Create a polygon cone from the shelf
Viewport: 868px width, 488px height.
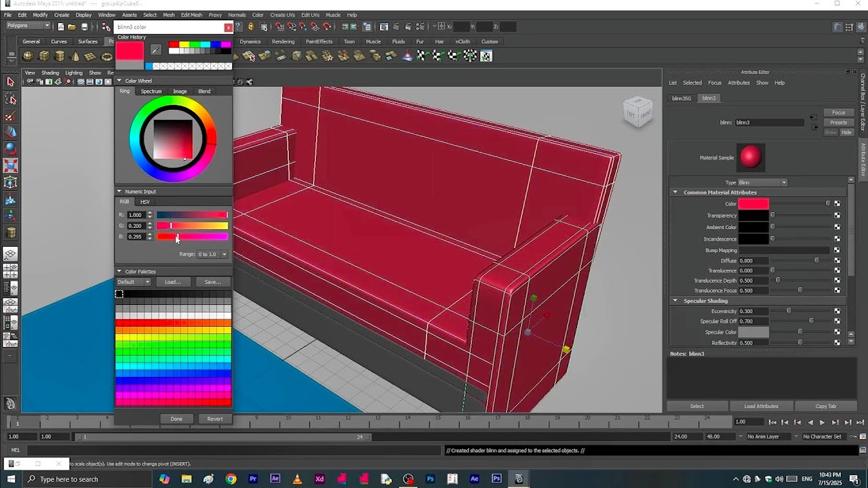(x=75, y=56)
